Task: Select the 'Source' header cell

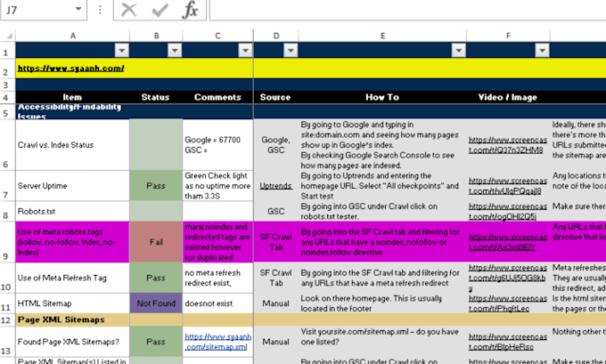Action: (x=275, y=97)
